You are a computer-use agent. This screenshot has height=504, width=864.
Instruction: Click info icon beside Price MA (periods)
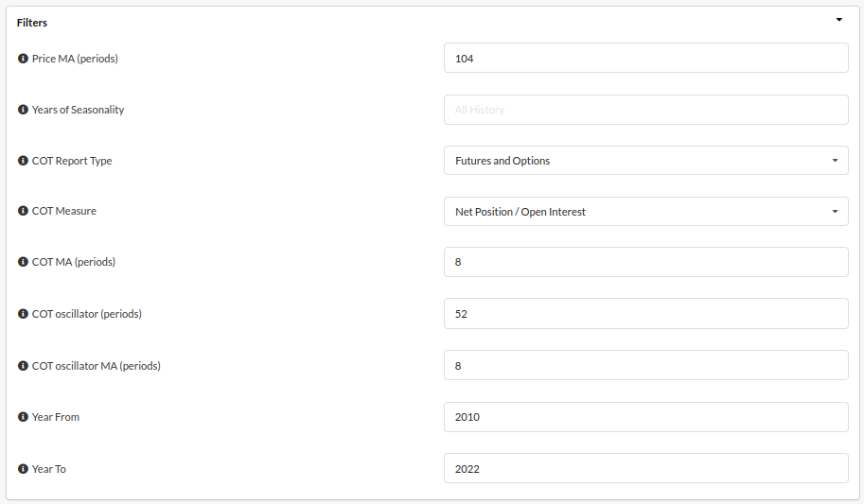point(23,59)
